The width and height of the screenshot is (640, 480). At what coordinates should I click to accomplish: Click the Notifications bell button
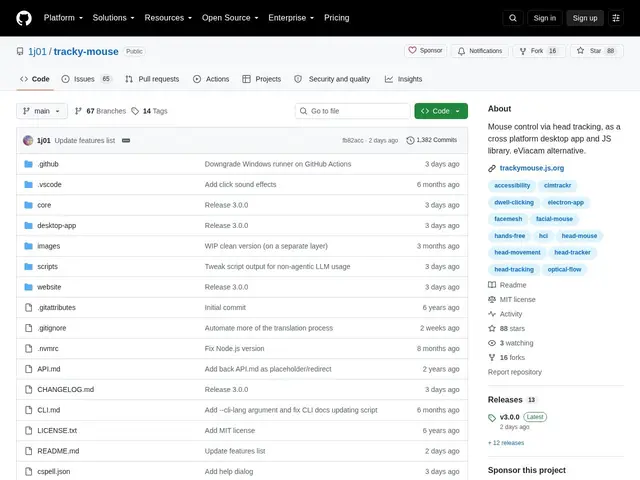click(x=480, y=51)
